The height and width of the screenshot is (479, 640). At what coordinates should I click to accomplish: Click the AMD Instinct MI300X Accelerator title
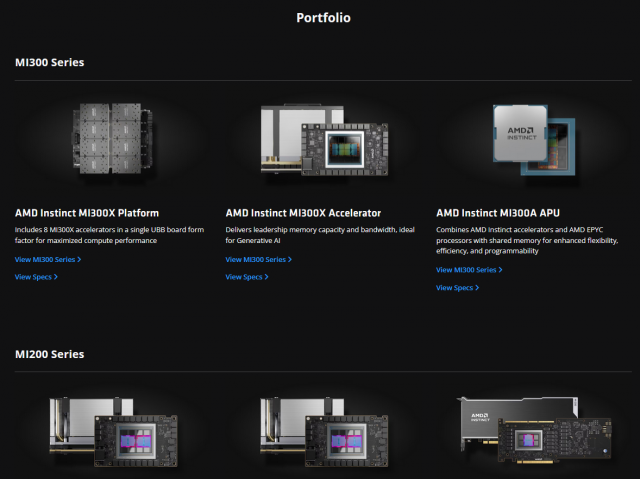click(x=303, y=213)
